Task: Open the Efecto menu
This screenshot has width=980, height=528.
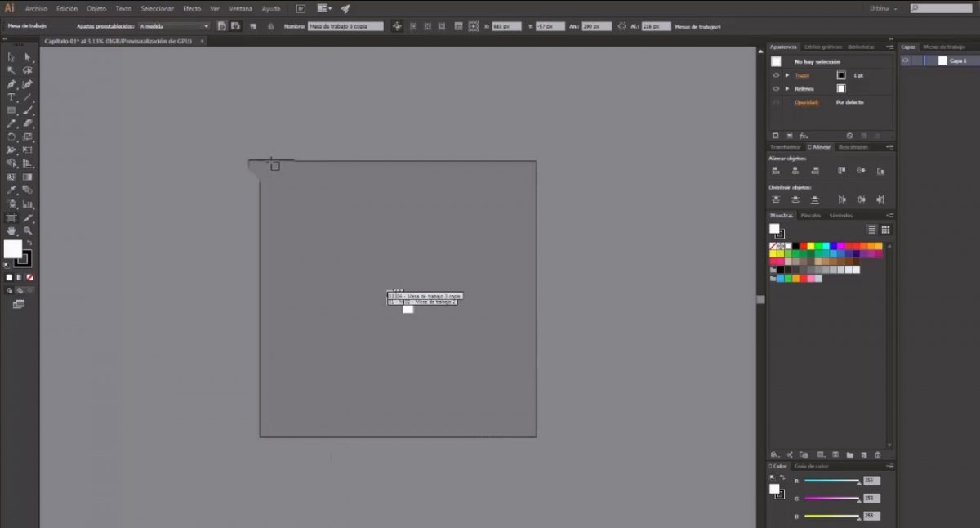Action: pyautogui.click(x=192, y=8)
